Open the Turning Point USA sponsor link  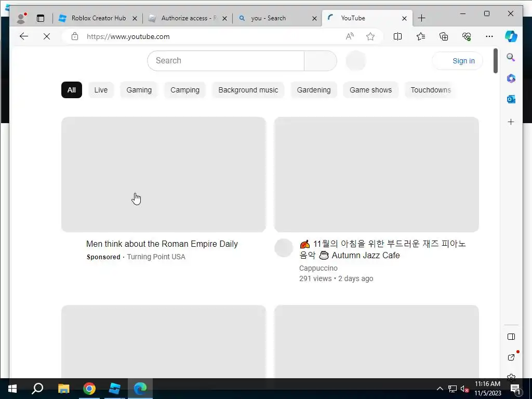[x=156, y=257]
